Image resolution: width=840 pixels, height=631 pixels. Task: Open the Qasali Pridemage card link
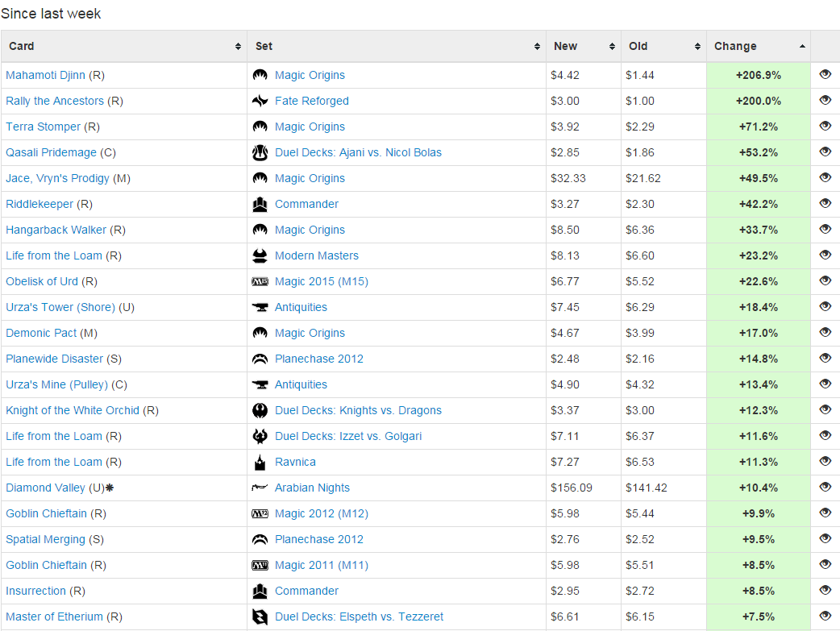[x=51, y=152]
